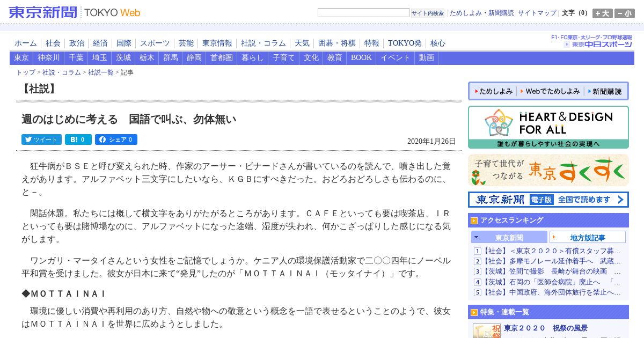Select イベント in the secondary nav bar
The image size is (644, 338).
click(396, 58)
